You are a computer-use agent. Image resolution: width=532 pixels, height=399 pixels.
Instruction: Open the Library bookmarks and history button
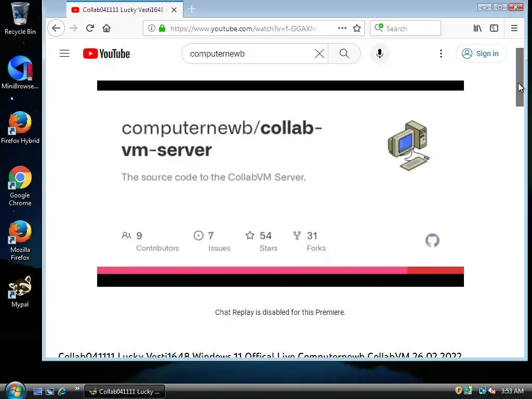[x=477, y=28]
